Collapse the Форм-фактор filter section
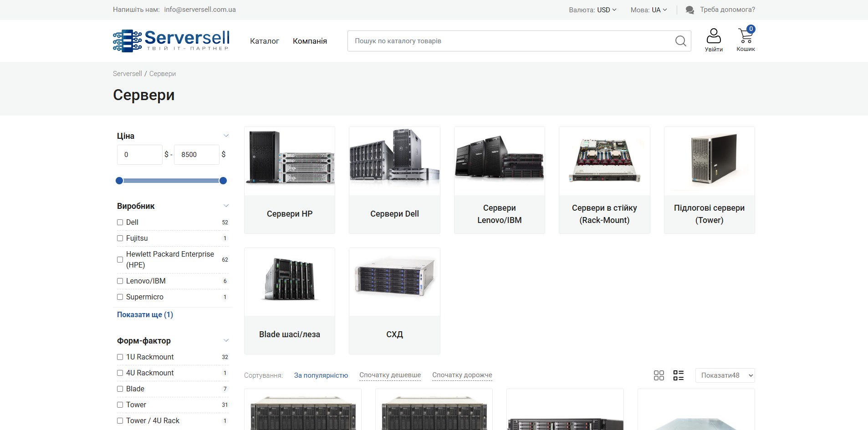This screenshot has height=430, width=868. 226,340
